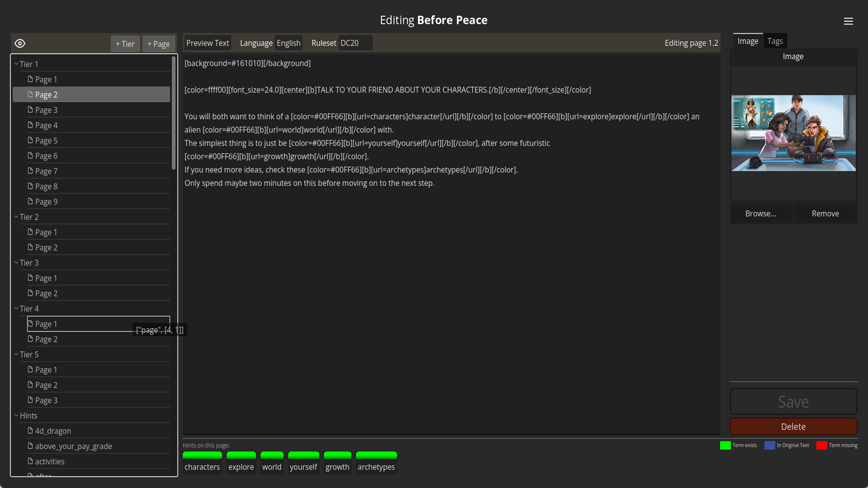Click the green Term exists legend swatch

[x=725, y=445]
